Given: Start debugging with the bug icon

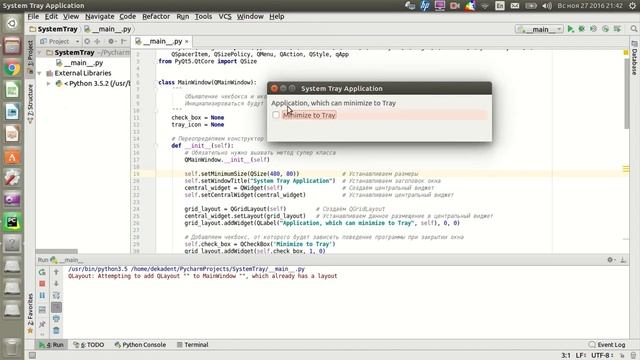Looking at the screenshot, I should tap(582, 29).
